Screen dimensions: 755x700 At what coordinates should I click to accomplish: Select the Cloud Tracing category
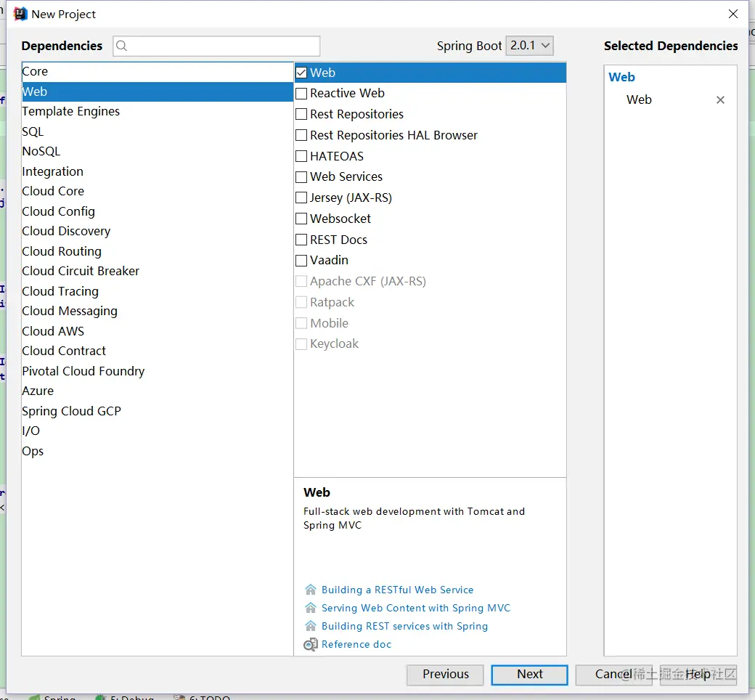[158, 291]
